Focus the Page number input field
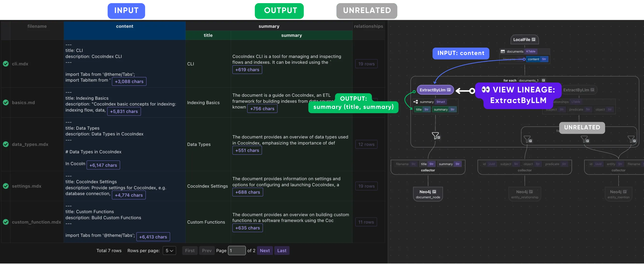This screenshot has width=644, height=264. tap(237, 251)
